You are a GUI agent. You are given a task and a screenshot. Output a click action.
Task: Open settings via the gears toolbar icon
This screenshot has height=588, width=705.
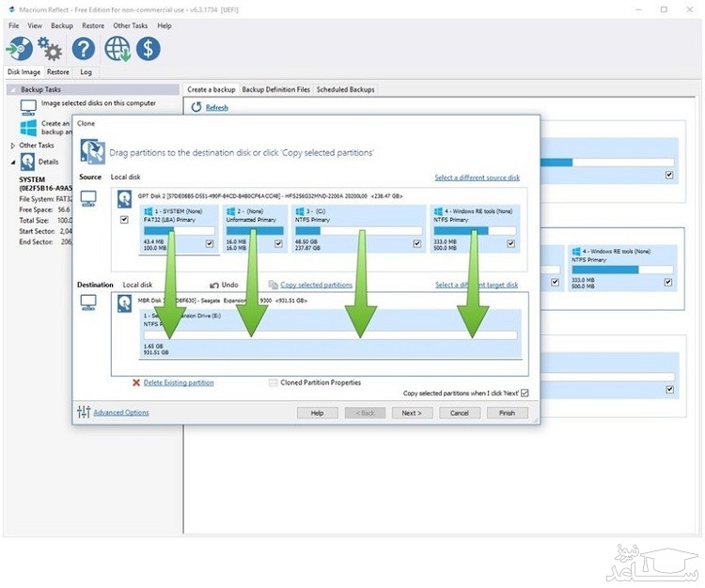click(x=50, y=48)
